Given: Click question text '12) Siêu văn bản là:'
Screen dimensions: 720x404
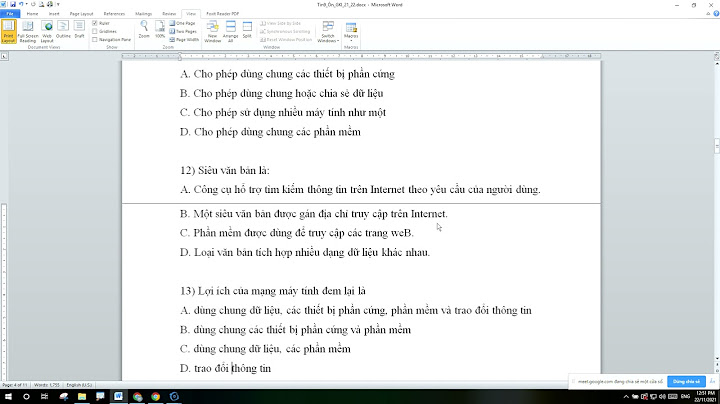Looking at the screenshot, I should [225, 170].
